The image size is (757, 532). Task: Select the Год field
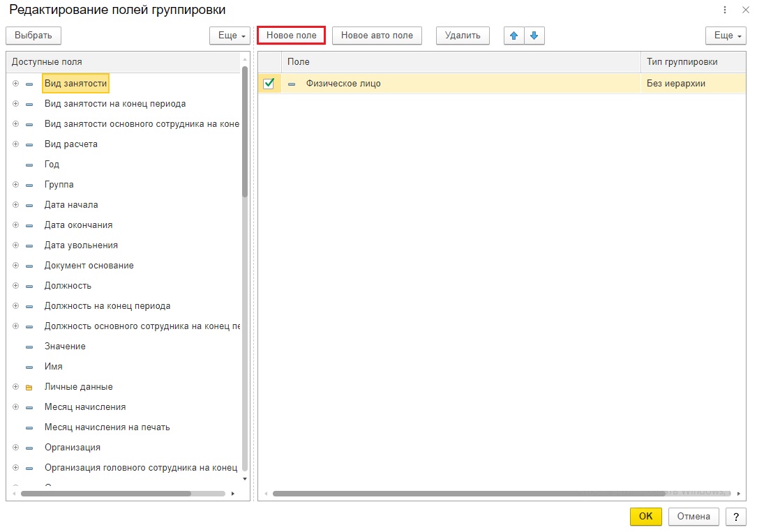click(52, 165)
